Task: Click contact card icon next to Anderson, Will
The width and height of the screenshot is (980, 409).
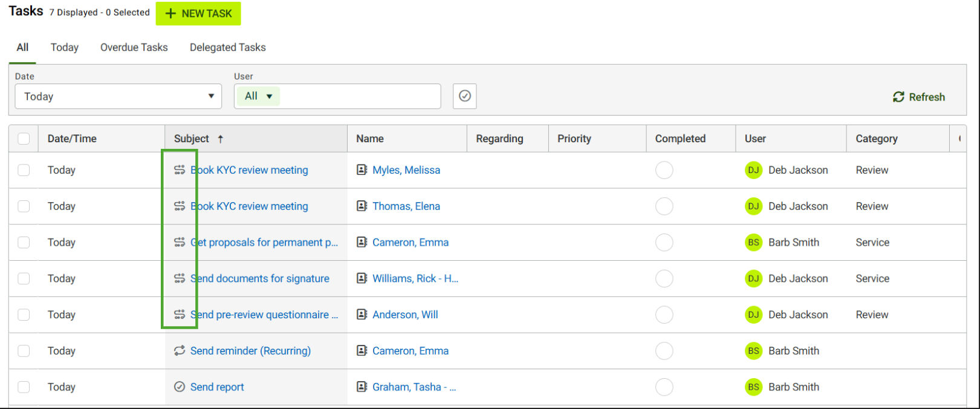Action: (x=362, y=315)
